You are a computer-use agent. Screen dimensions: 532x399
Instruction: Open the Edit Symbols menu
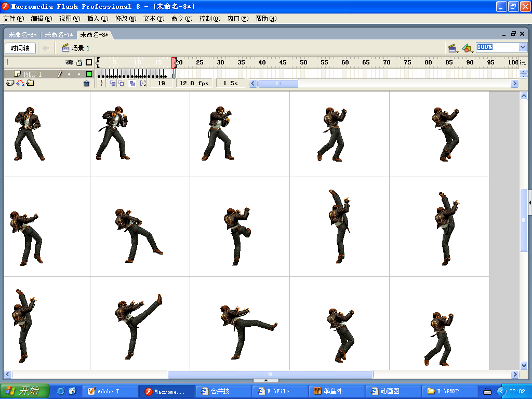468,48
